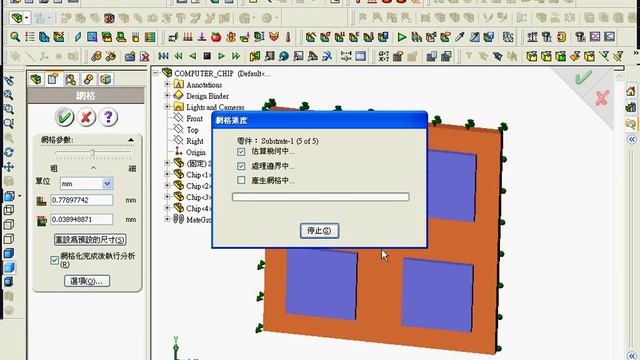This screenshot has width=640, height=360.
Task: Click the eyedropper probe icon in the toolbar
Action: click(x=460, y=37)
